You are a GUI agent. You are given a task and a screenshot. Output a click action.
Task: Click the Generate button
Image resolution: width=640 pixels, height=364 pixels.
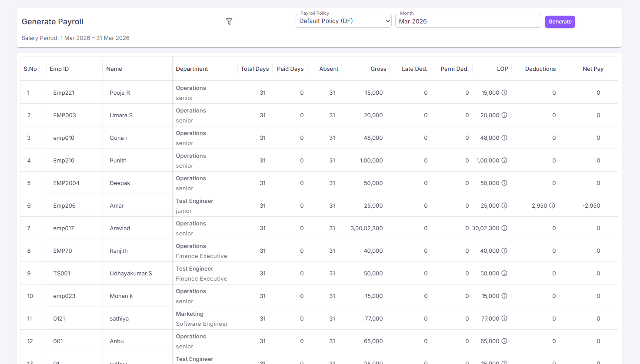[560, 22]
